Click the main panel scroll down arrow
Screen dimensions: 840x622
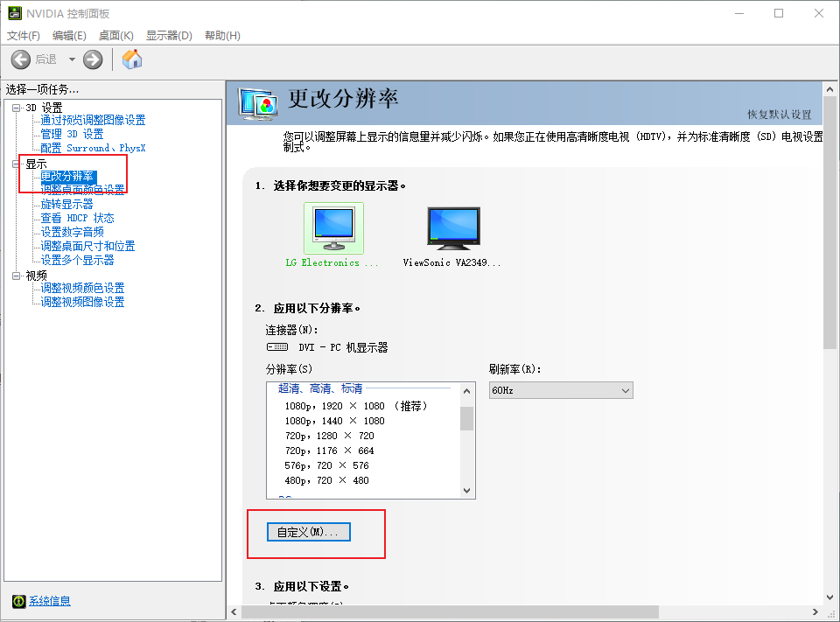829,597
